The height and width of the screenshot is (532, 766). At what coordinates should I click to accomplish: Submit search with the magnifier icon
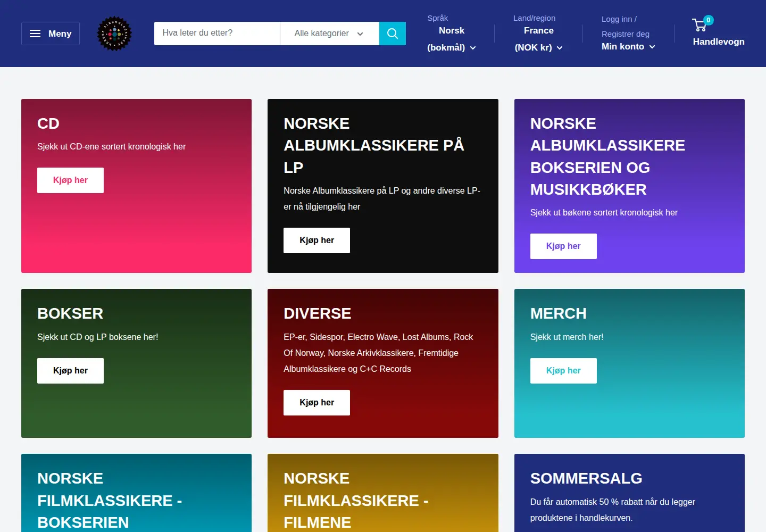[393, 34]
